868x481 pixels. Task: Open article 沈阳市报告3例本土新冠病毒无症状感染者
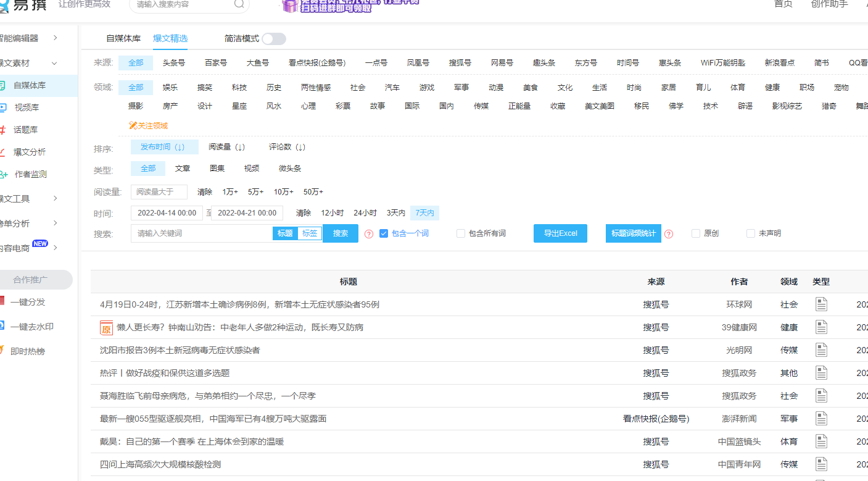(x=180, y=350)
